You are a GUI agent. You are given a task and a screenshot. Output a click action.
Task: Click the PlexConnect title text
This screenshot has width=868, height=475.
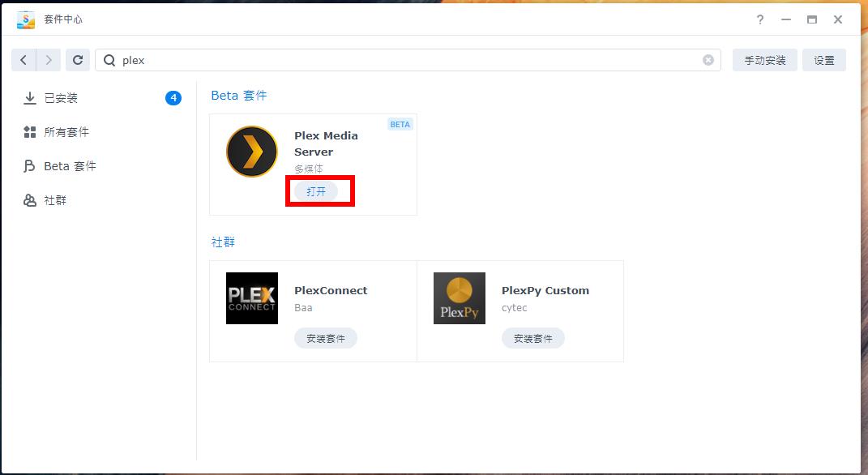click(331, 290)
